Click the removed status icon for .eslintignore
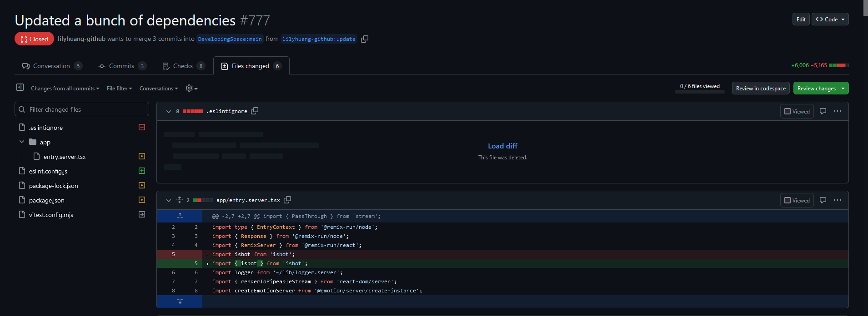Image resolution: width=868 pixels, height=316 pixels. pos(142,128)
